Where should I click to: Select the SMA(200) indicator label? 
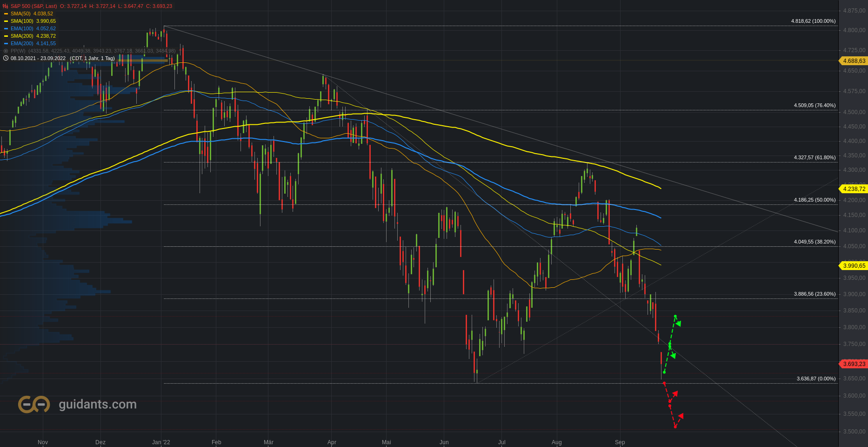(x=22, y=36)
